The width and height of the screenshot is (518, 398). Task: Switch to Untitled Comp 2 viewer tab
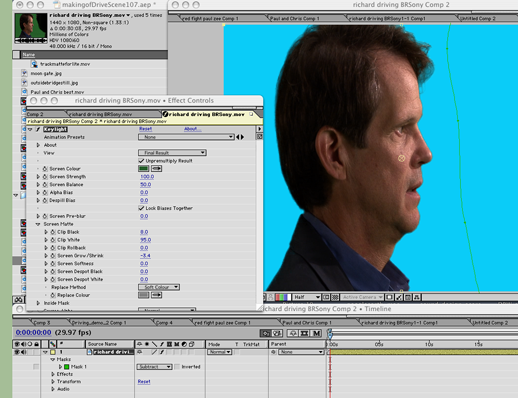tap(478, 19)
